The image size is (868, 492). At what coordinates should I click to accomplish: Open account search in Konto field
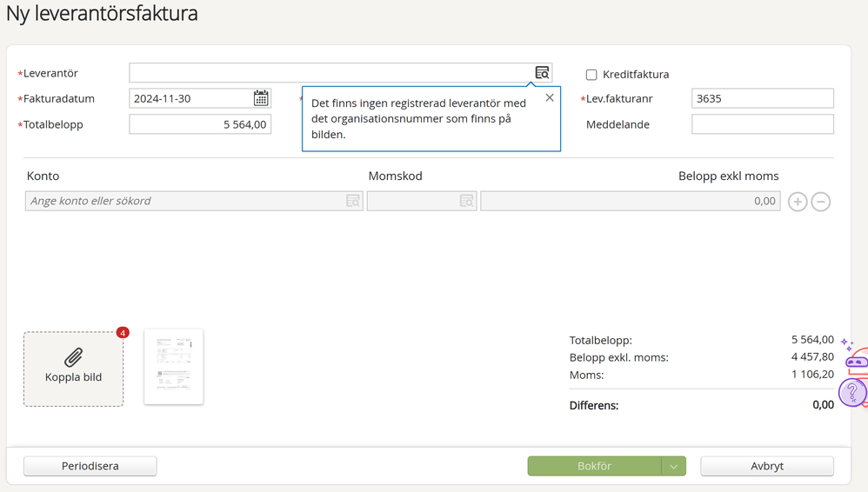click(x=352, y=201)
